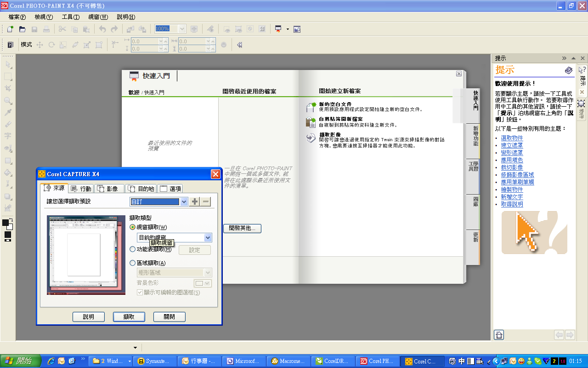
Task: Click the double-arrow collapse icon on property bar
Action: coord(239,45)
